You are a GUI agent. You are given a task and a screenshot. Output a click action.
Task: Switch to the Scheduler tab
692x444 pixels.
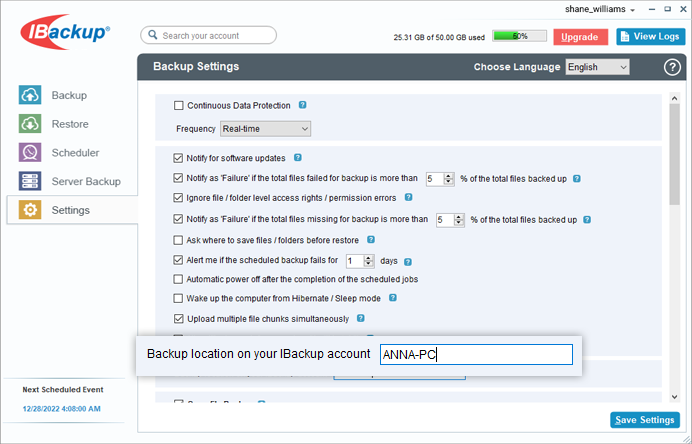(x=74, y=153)
